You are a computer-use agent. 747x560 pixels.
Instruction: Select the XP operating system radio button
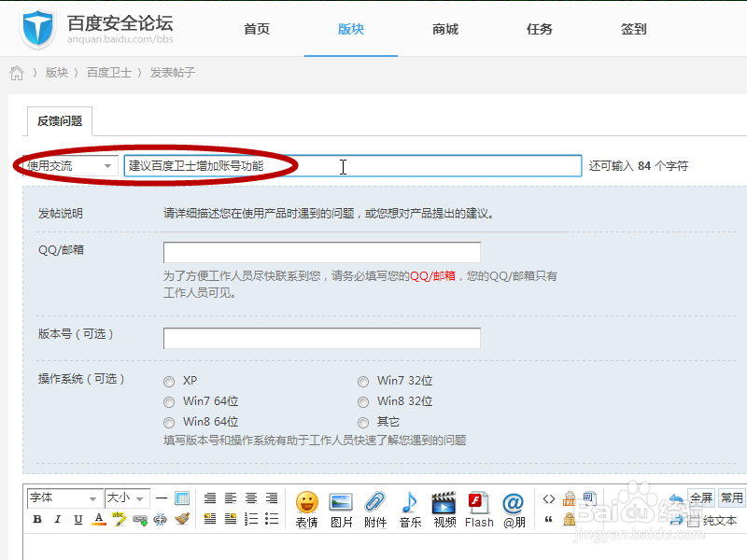(169, 381)
